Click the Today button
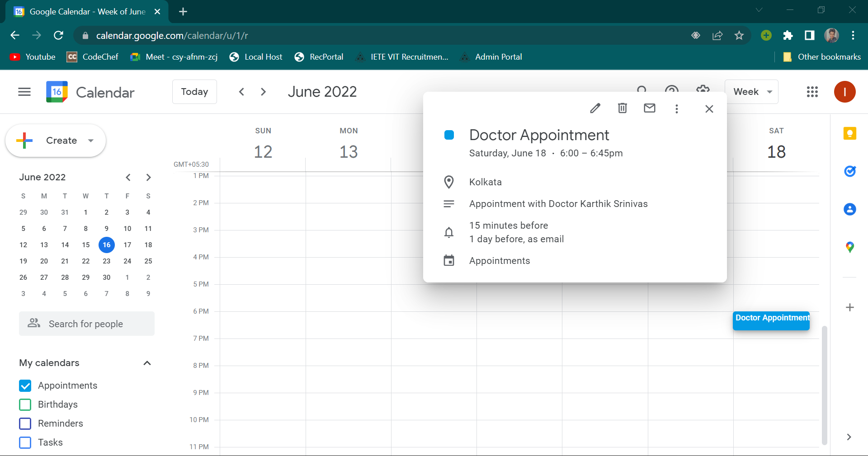 click(x=194, y=91)
